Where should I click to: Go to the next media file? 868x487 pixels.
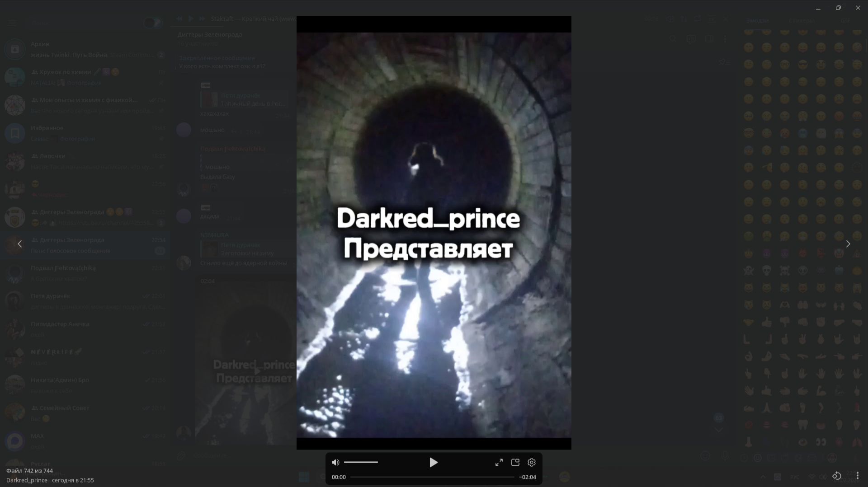pos(848,244)
